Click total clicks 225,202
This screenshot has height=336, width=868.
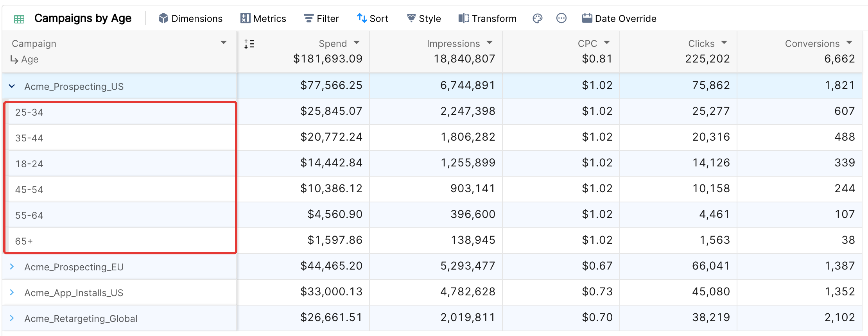tap(707, 59)
